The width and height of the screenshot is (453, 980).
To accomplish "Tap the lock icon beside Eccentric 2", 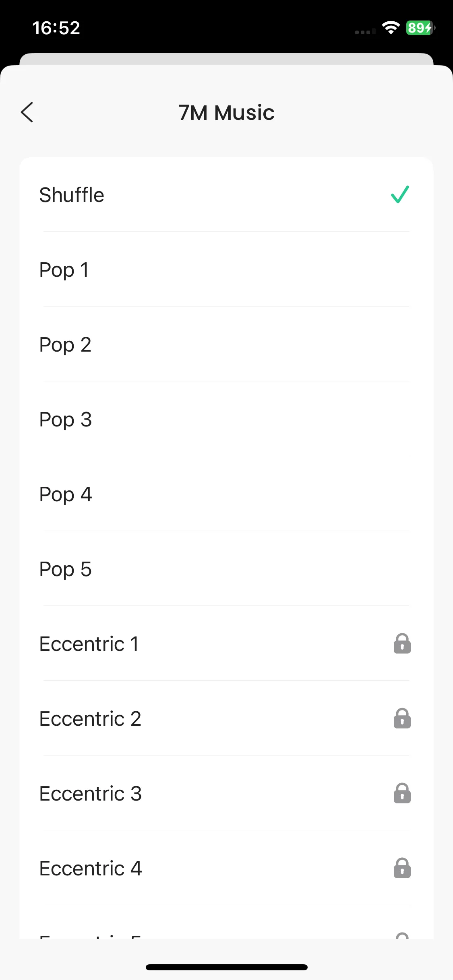I will pyautogui.click(x=402, y=718).
